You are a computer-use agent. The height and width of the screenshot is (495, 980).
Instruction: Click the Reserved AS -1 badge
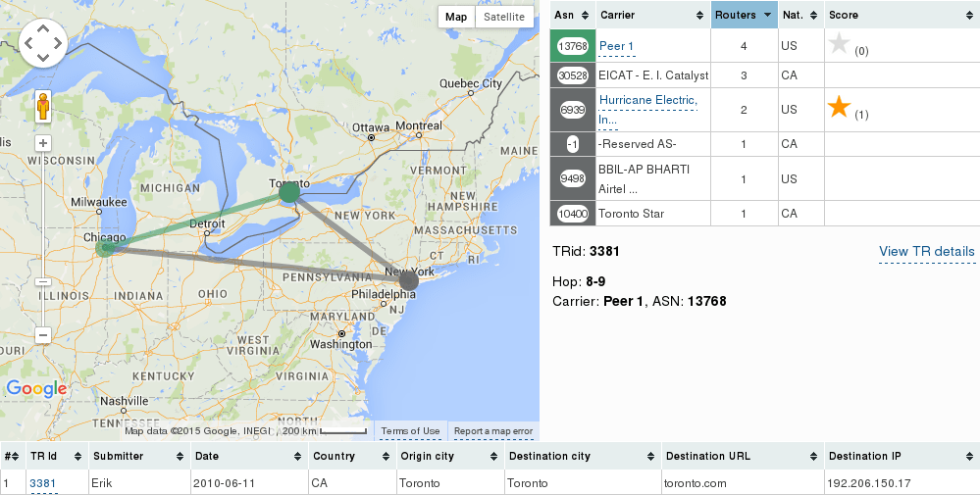[573, 144]
